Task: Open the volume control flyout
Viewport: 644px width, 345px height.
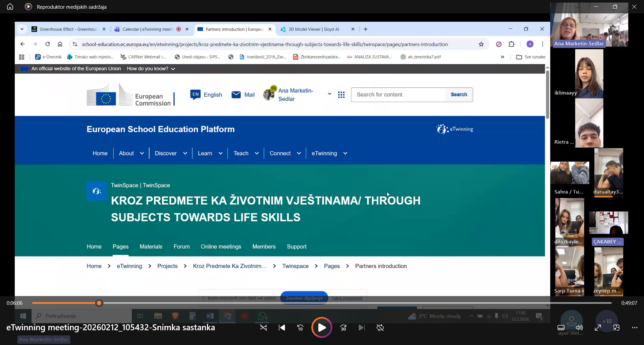Action: point(579,328)
